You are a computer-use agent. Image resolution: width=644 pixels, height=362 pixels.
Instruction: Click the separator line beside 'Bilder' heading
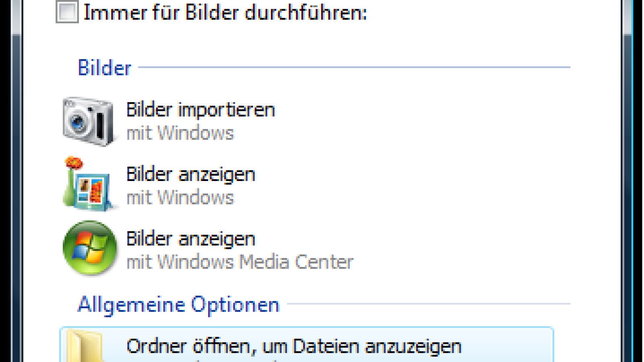354,67
